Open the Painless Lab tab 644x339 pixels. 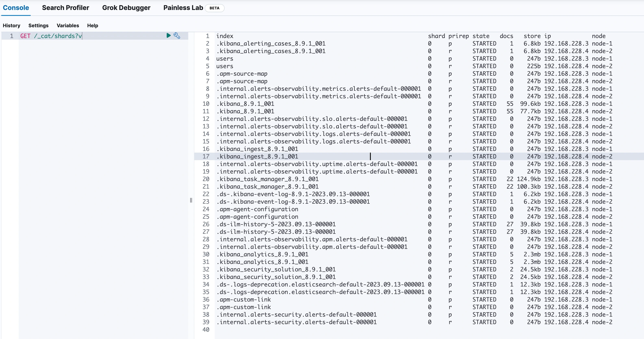pos(183,8)
